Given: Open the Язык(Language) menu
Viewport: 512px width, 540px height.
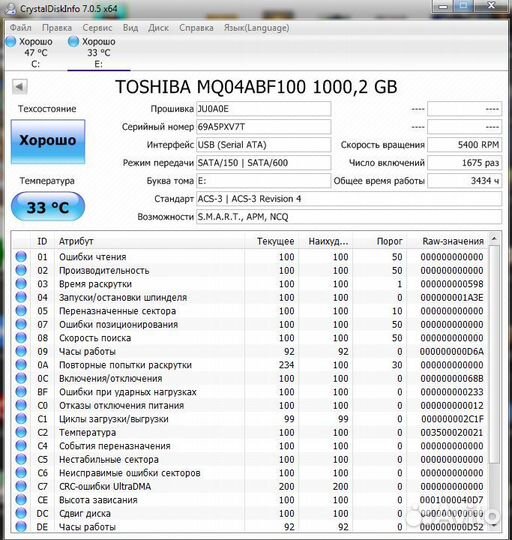Looking at the screenshot, I should pyautogui.click(x=257, y=28).
